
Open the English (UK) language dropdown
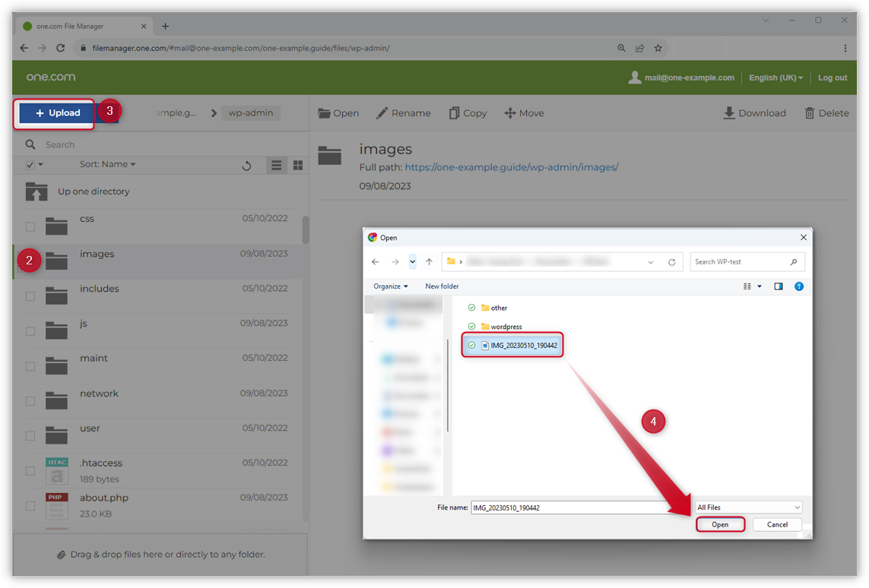point(775,77)
